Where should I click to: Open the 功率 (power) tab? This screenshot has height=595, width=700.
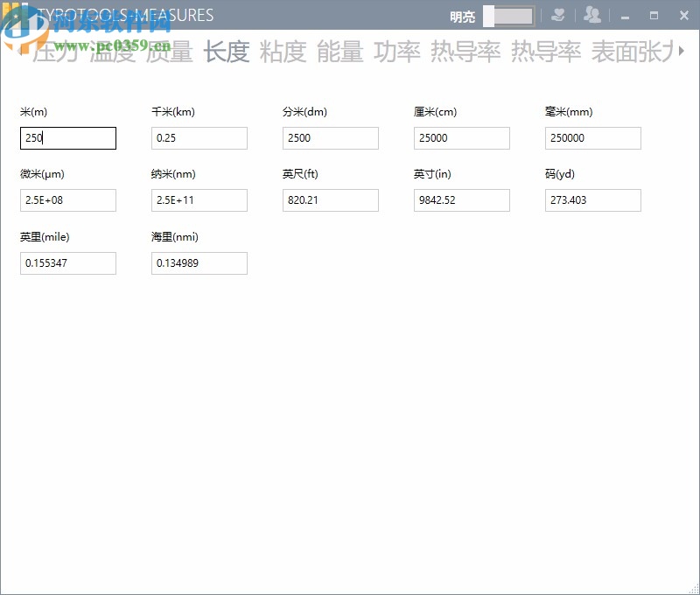pyautogui.click(x=398, y=52)
